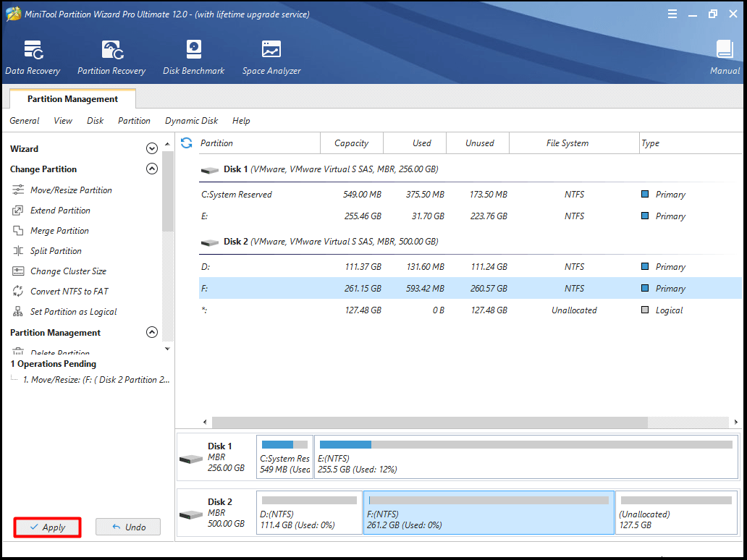Select the E: partition row
This screenshot has height=560, width=747.
[x=470, y=216]
